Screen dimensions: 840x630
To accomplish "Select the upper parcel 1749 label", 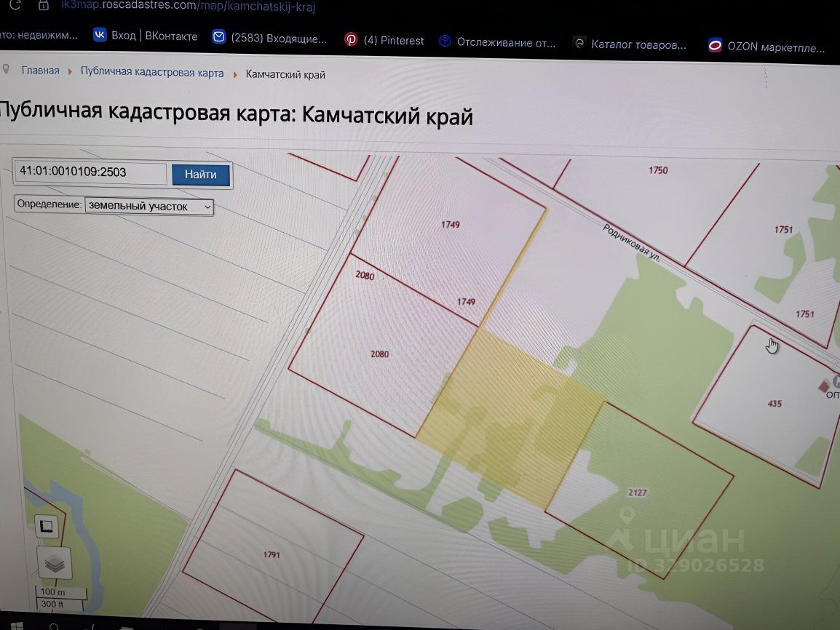I will pyautogui.click(x=450, y=224).
